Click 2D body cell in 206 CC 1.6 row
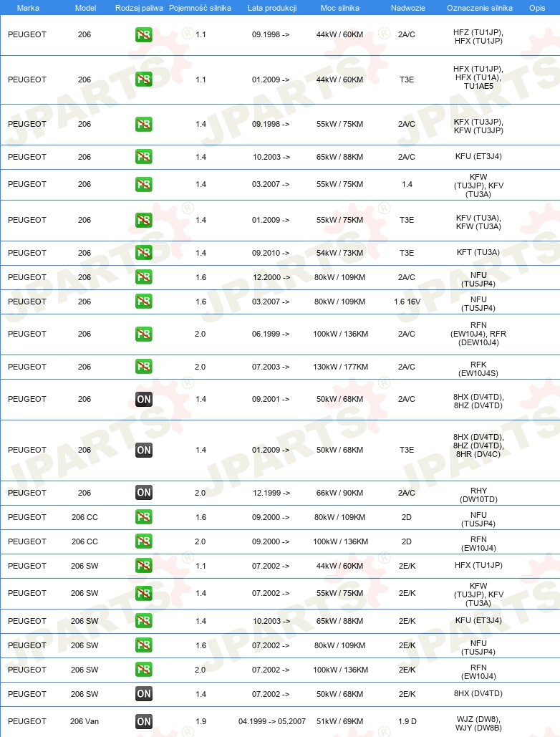The width and height of the screenshot is (560, 737). (407, 518)
